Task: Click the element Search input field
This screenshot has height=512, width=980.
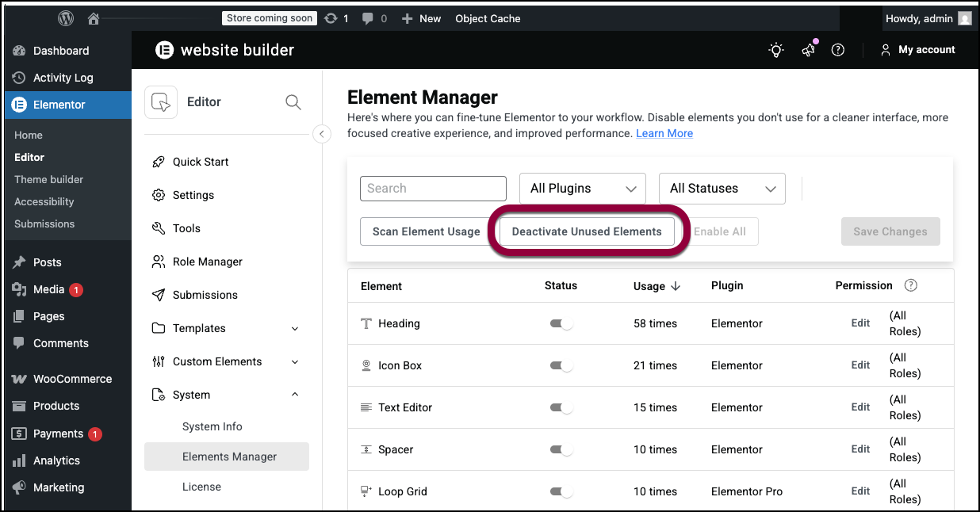Action: [x=433, y=189]
